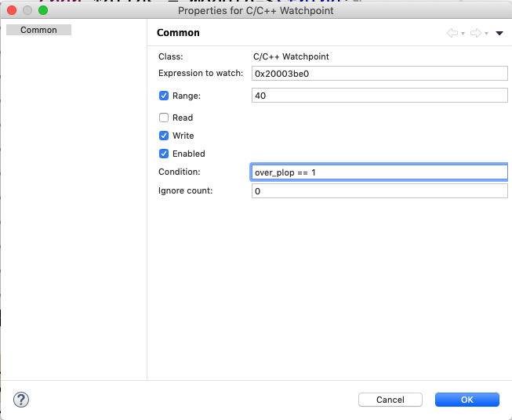Uncheck the Enabled checkbox
The width and height of the screenshot is (512, 420).
coord(164,154)
